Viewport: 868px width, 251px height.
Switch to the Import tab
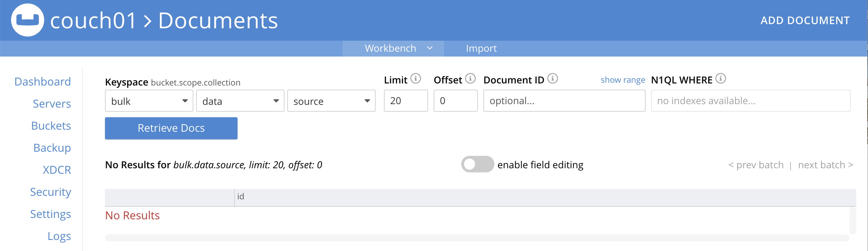481,49
